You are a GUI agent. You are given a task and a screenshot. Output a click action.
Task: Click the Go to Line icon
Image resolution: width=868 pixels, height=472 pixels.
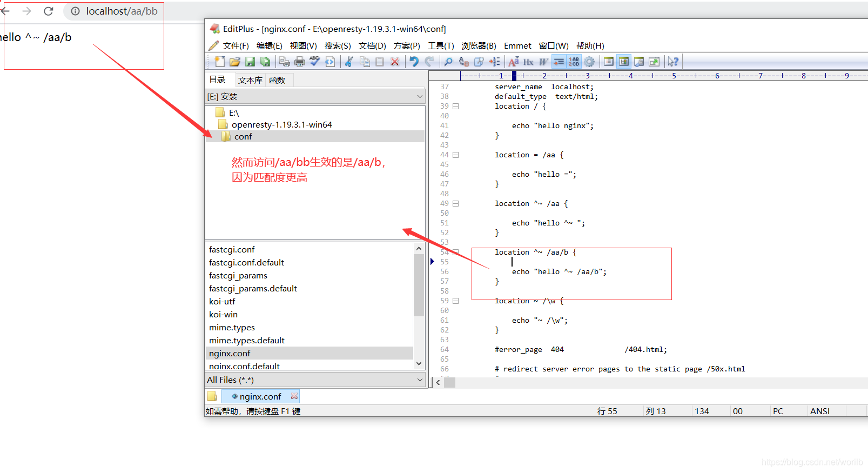pyautogui.click(x=494, y=62)
